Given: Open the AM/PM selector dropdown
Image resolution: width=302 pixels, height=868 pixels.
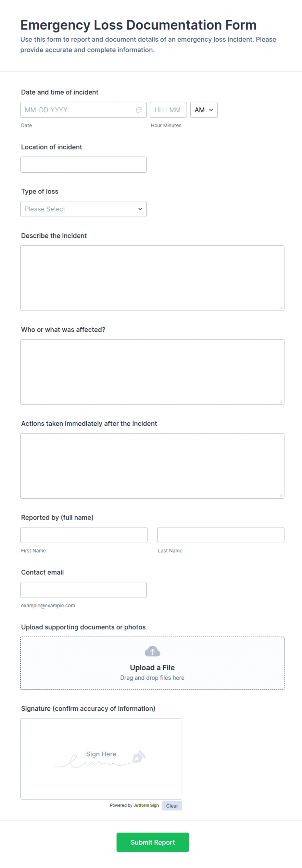Looking at the screenshot, I should [x=204, y=110].
